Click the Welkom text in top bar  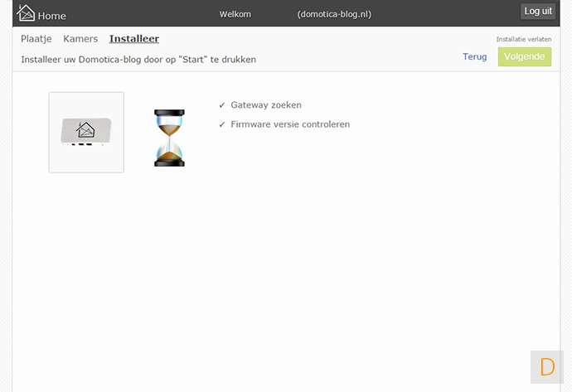pos(235,14)
